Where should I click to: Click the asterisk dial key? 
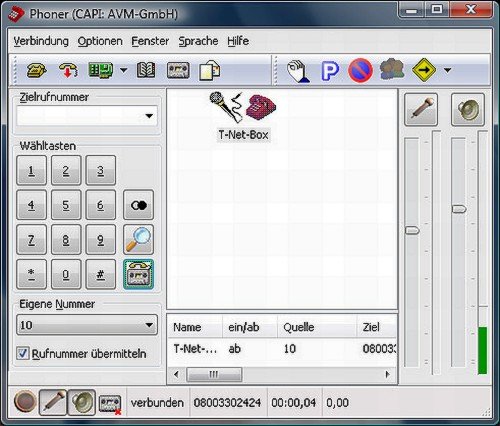click(x=31, y=274)
